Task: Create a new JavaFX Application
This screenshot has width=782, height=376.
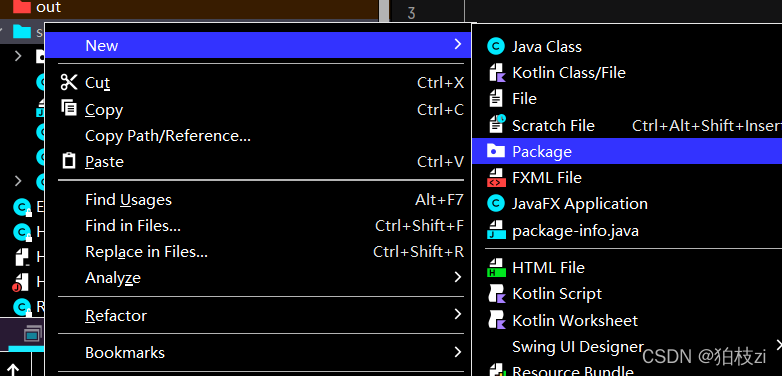Action: [627, 203]
